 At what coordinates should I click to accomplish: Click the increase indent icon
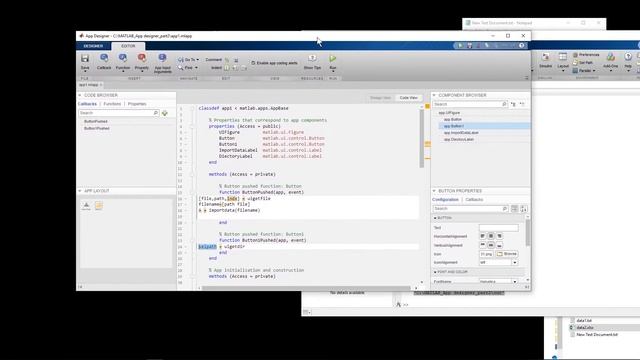tap(236, 68)
